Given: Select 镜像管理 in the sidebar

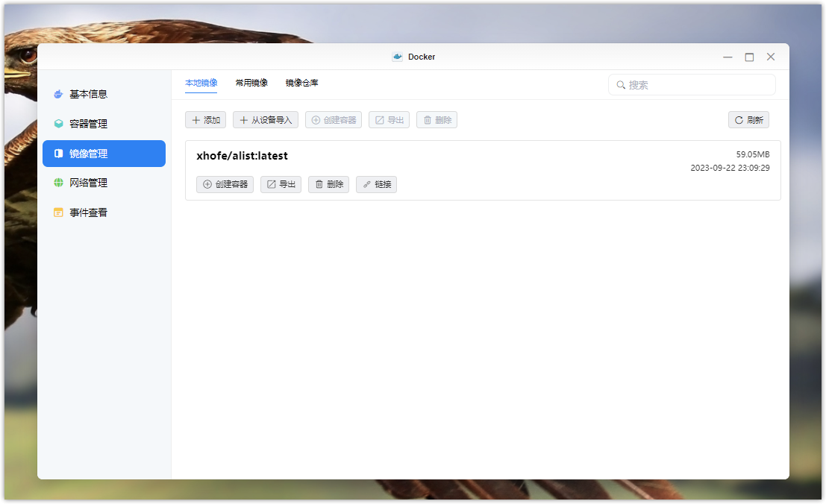Looking at the screenshot, I should 104,154.
